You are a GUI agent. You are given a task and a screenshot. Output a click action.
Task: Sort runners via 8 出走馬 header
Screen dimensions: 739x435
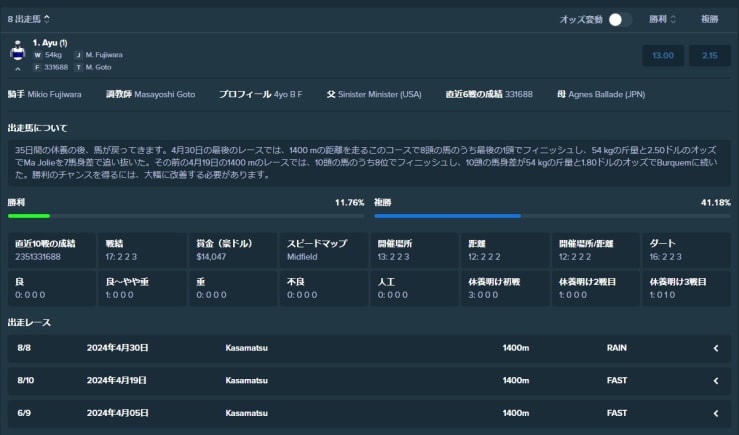(x=28, y=19)
